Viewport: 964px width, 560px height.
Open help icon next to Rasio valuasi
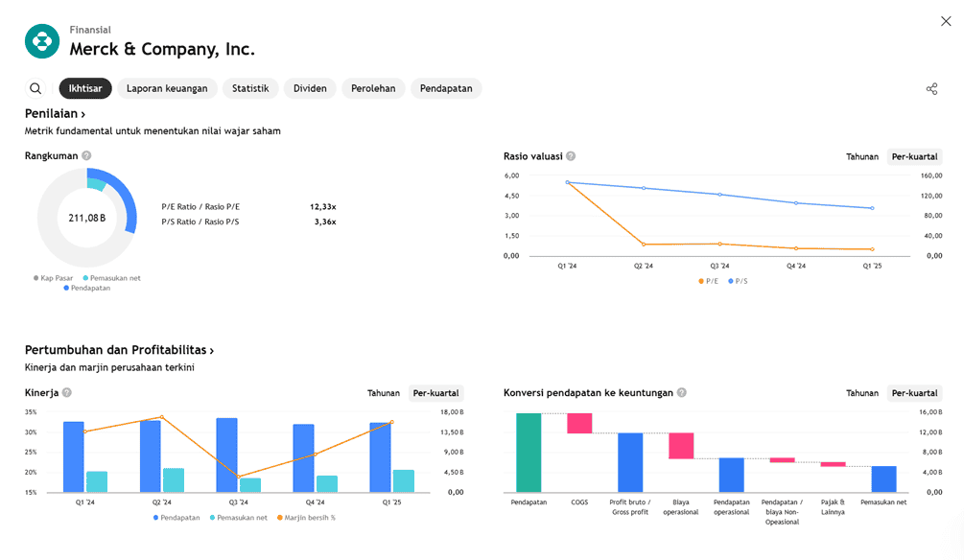571,156
